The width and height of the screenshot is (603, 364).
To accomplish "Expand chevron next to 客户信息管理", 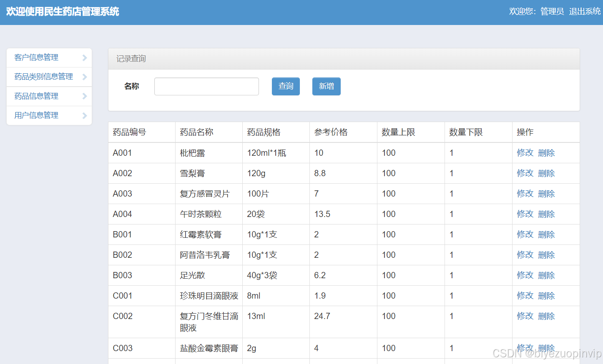I will [85, 57].
